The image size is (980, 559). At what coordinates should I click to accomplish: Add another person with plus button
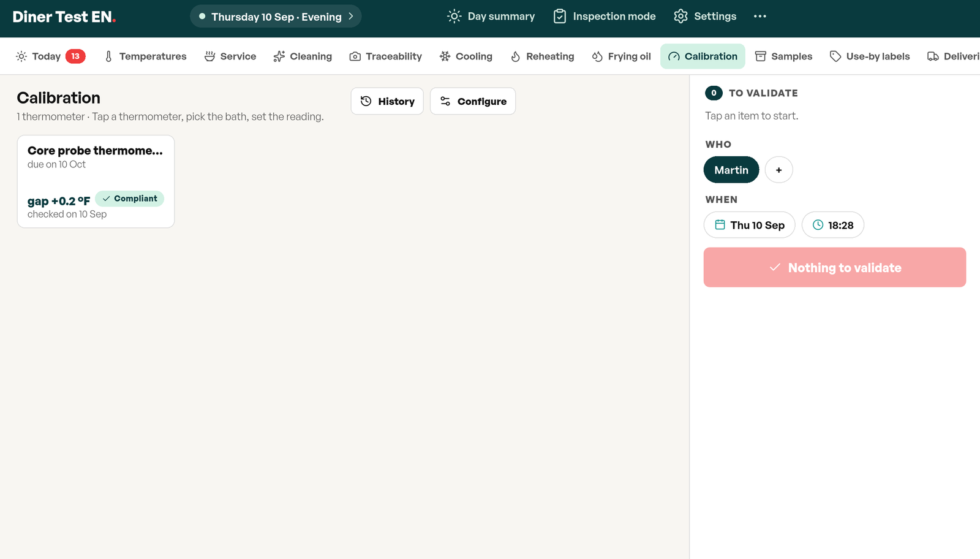pyautogui.click(x=778, y=170)
